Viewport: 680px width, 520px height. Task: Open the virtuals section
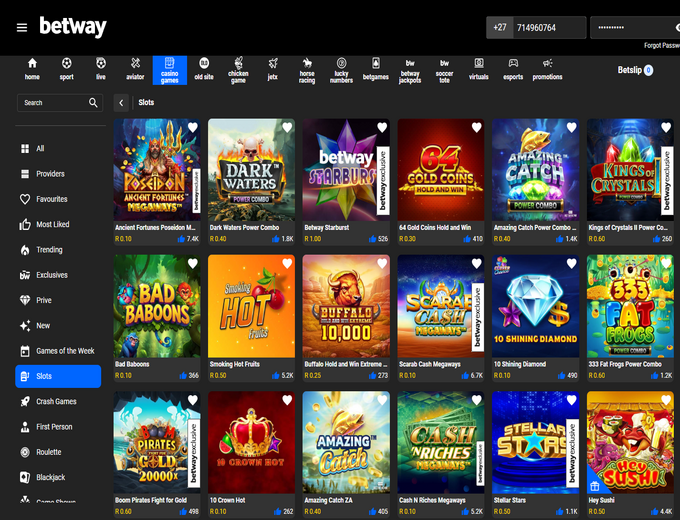click(479, 70)
